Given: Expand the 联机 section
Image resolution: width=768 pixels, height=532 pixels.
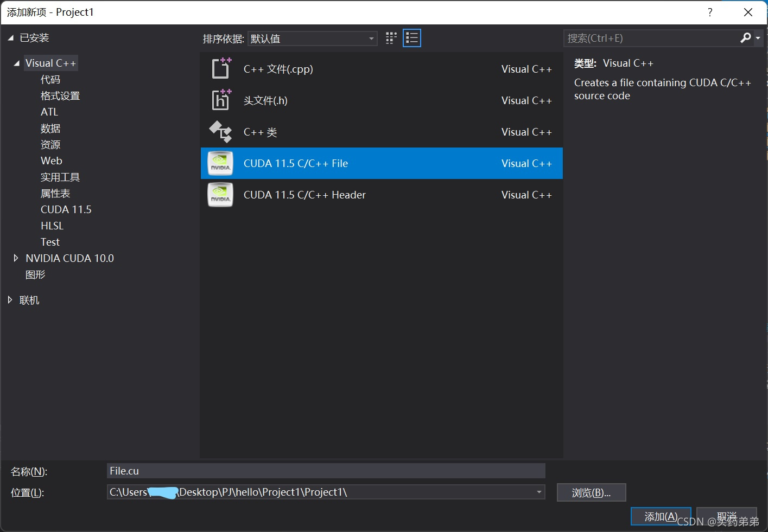Looking at the screenshot, I should tap(10, 300).
